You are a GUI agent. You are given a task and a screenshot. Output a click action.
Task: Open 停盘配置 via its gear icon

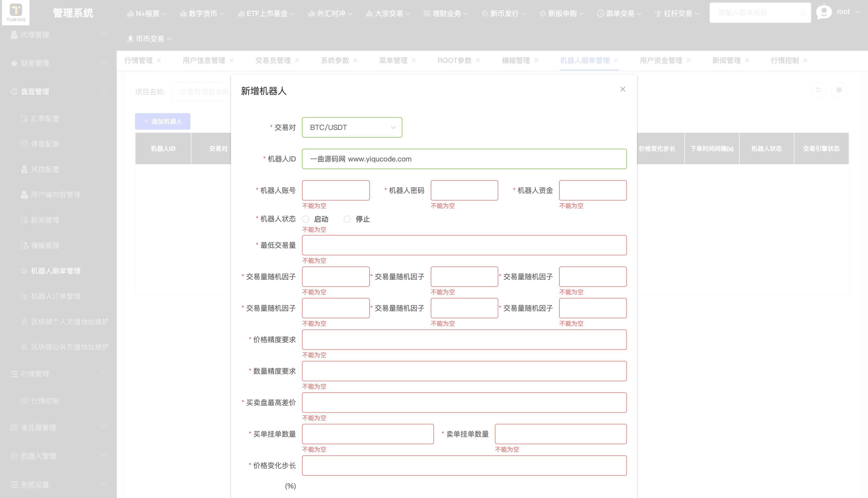(24, 144)
